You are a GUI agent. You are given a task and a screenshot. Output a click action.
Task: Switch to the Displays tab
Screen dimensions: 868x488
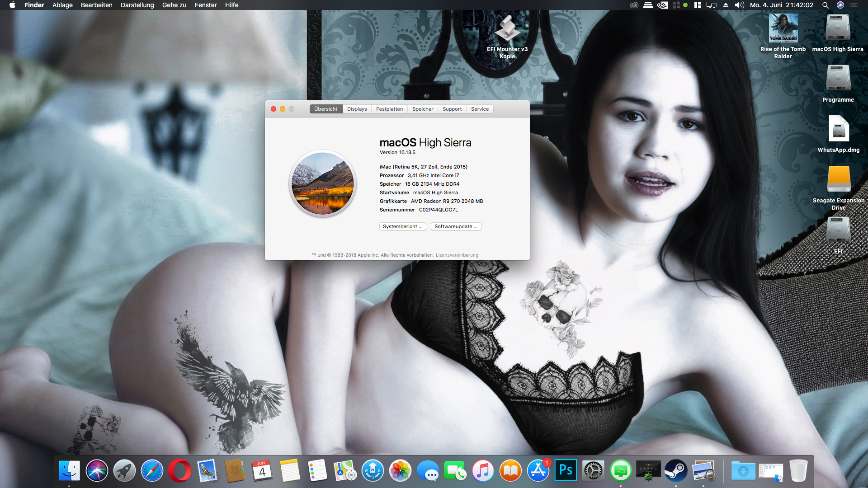(x=357, y=109)
